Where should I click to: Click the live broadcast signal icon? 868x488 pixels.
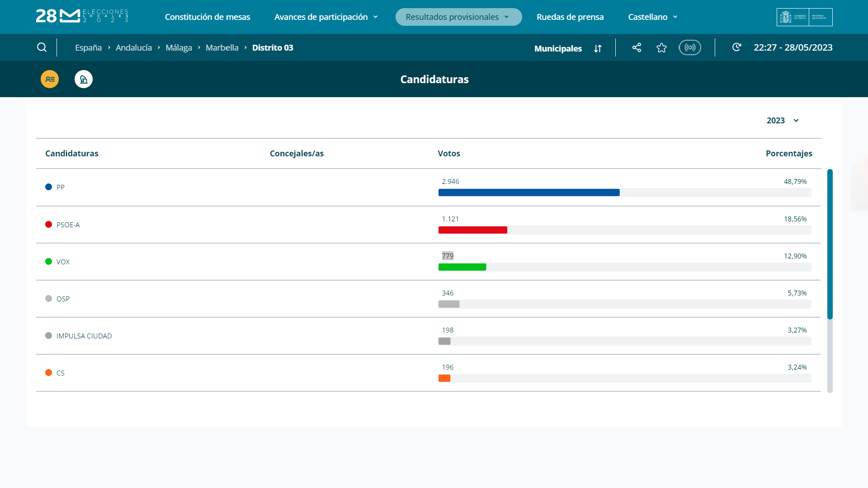coord(689,47)
